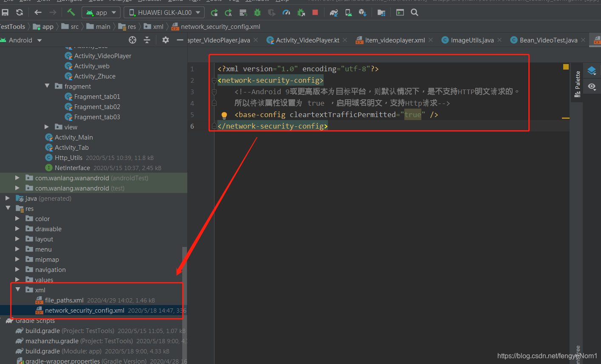Run the app with the green Run button
The width and height of the screenshot is (601, 364).
point(214,12)
